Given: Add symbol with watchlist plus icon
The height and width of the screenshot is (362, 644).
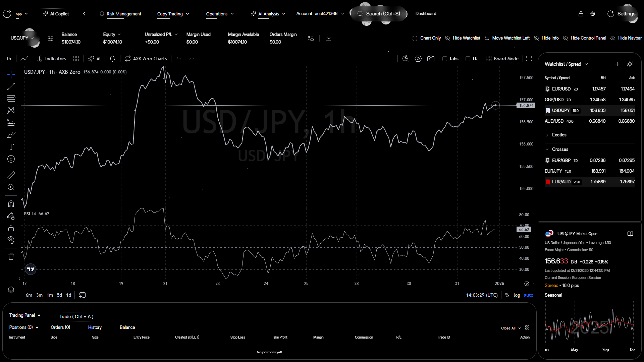Looking at the screenshot, I should pos(617,64).
